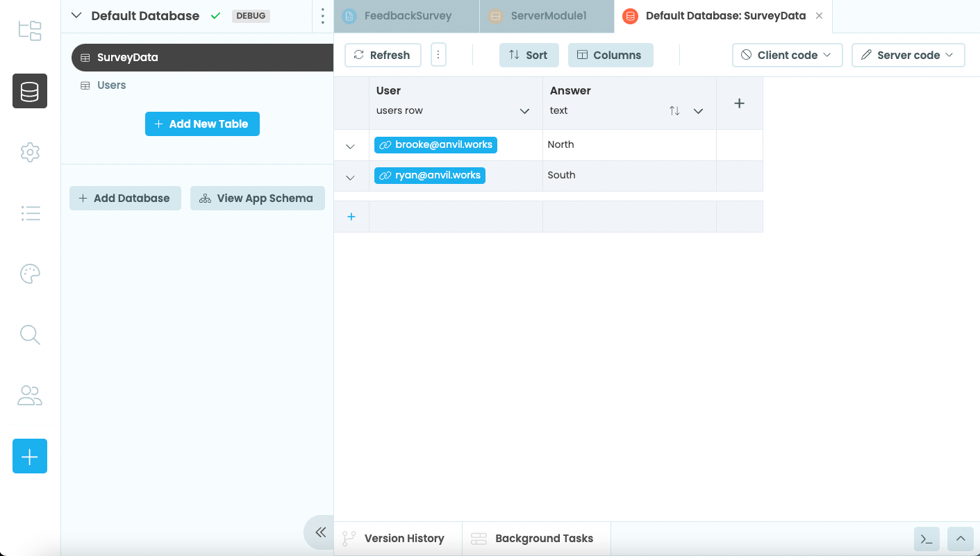980x556 pixels.
Task: Open View App Schema
Action: [257, 198]
